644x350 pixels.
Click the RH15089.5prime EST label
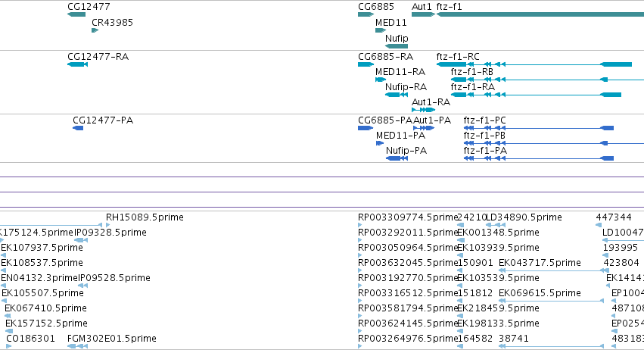[145, 217]
